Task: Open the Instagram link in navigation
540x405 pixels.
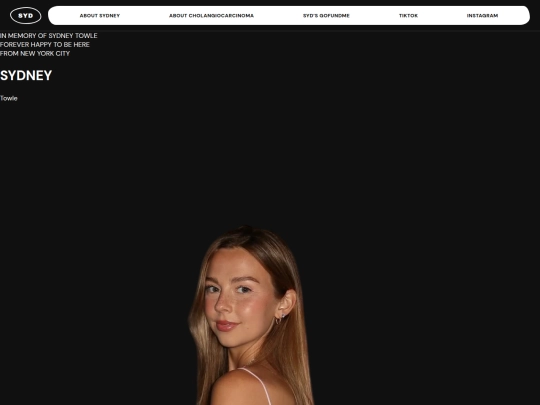Action: coord(482,15)
